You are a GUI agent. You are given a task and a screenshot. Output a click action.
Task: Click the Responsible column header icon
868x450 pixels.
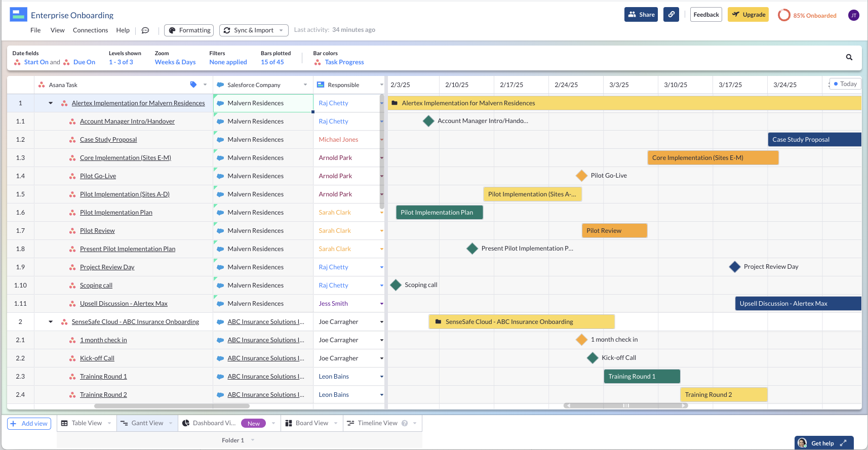click(x=321, y=85)
